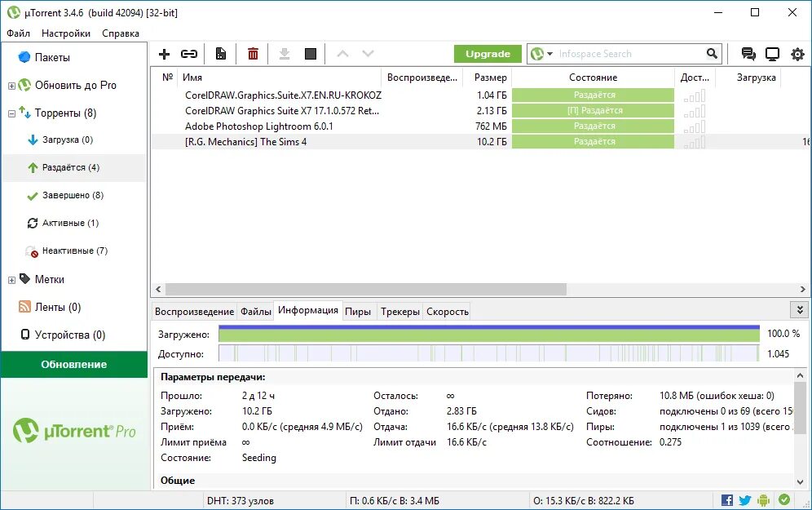Click the Infospace Search input field
The height and width of the screenshot is (510, 812).
click(x=629, y=53)
